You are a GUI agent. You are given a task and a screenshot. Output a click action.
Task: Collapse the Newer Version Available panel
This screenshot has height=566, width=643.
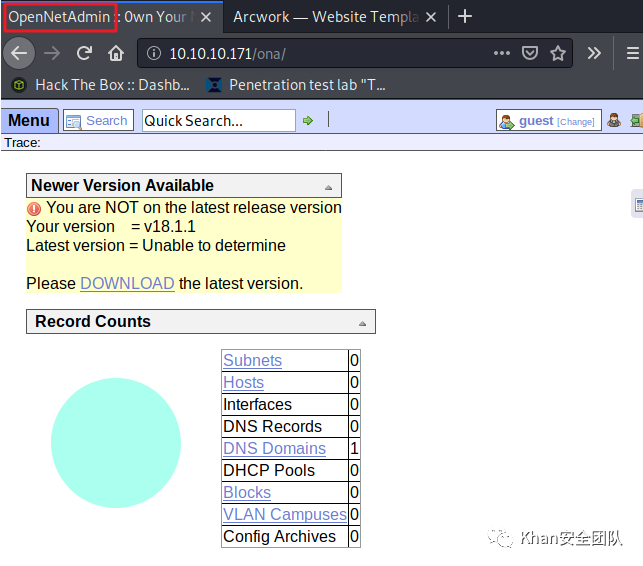[328, 187]
